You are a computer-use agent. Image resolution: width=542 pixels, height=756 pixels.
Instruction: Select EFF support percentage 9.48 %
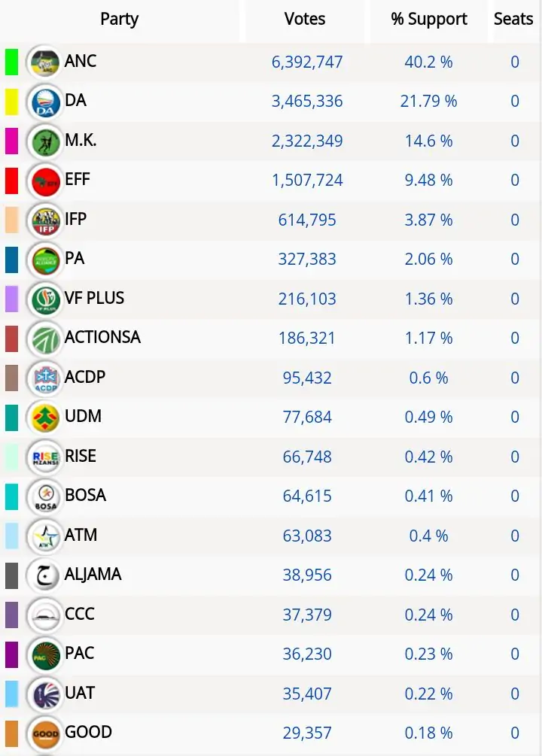(x=429, y=181)
